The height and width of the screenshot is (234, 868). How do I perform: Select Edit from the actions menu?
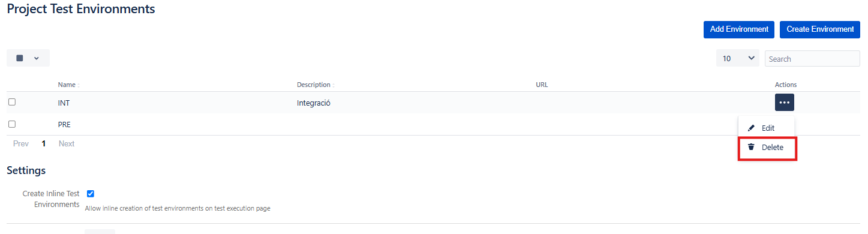click(x=767, y=128)
